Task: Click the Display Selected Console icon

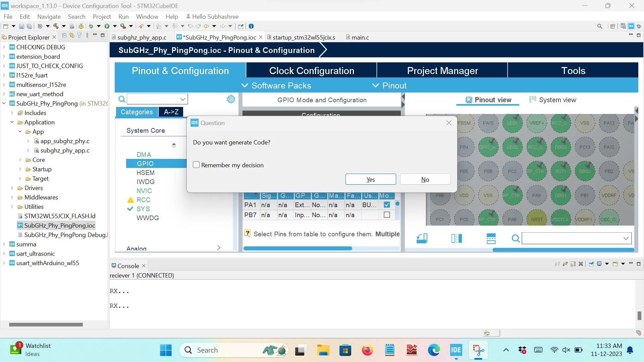Action: click(599, 264)
